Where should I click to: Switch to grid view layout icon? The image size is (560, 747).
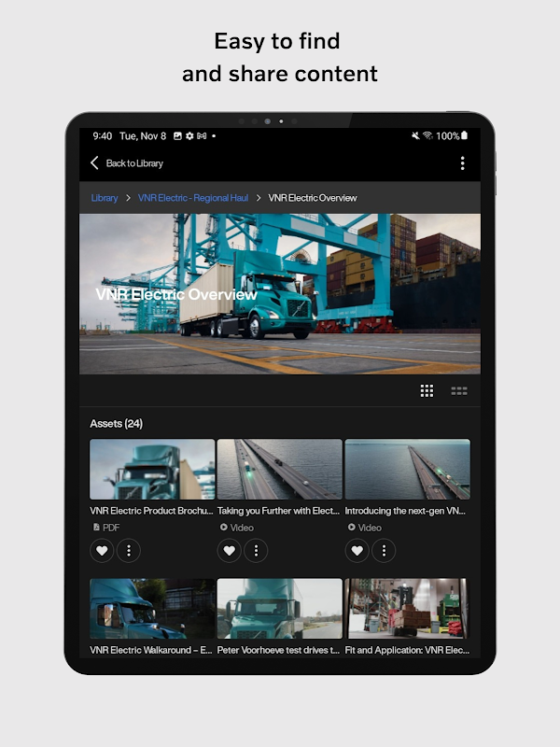[427, 391]
